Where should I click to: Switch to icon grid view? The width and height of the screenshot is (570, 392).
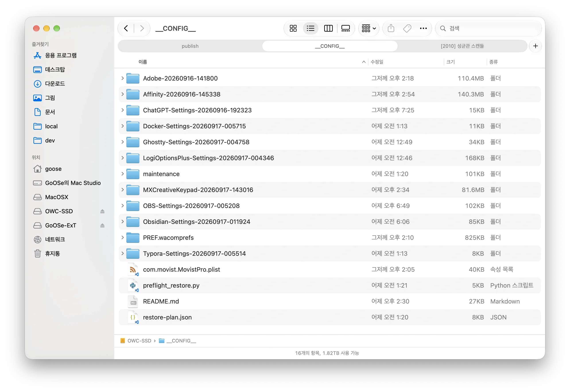tap(293, 29)
